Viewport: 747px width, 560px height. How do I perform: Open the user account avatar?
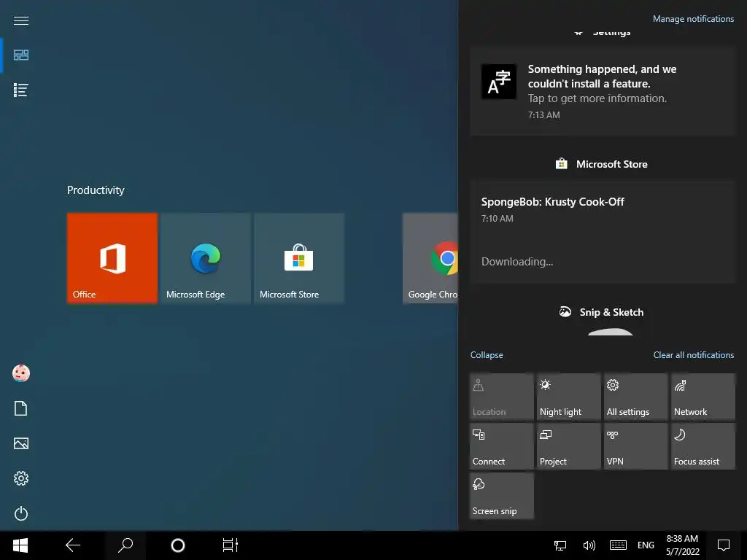21,373
